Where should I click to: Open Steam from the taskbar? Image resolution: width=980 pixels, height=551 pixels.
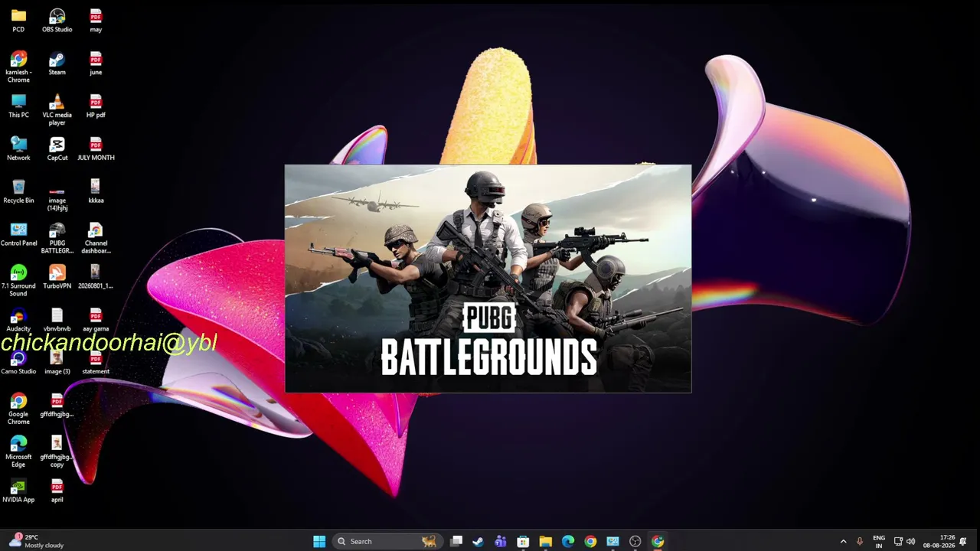(479, 542)
